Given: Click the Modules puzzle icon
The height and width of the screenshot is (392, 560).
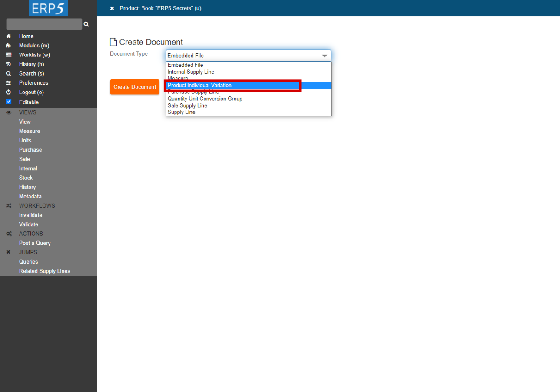Looking at the screenshot, I should pyautogui.click(x=8, y=46).
